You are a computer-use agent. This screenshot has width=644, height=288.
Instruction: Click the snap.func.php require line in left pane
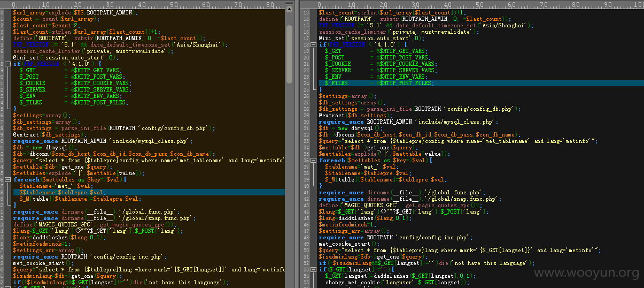pos(104,218)
